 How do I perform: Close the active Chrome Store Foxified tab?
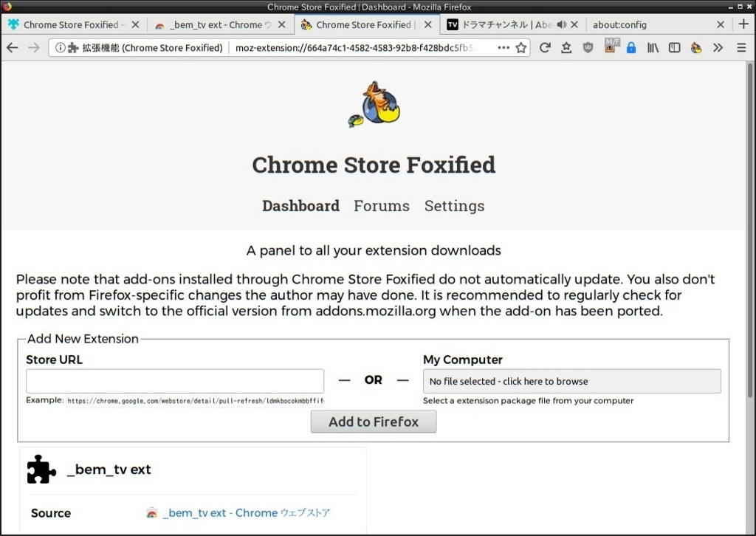(428, 24)
